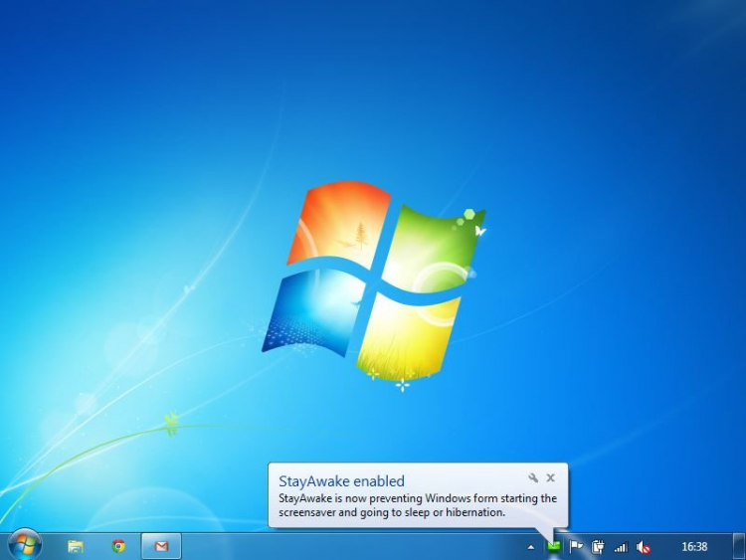Launch Google Chrome from the taskbar

point(118,546)
